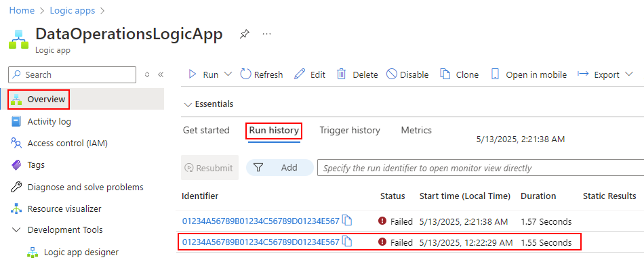Click the Add filter button
Screen dimensions: 644x264
coord(280,167)
